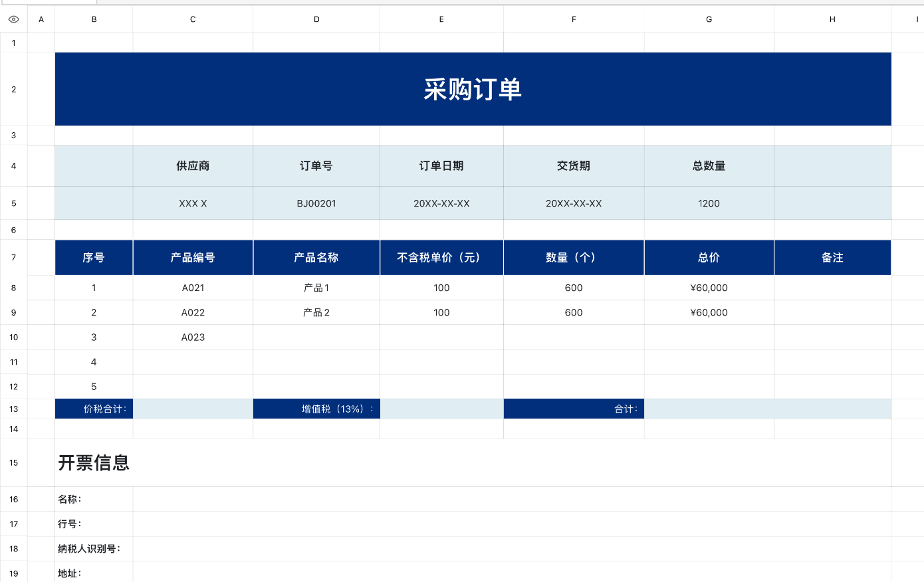Click the 行号 label cell
The width and height of the screenshot is (924, 582).
[x=94, y=524]
